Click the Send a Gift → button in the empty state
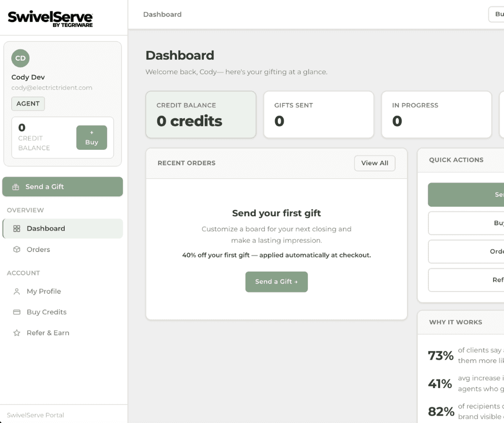 277,282
